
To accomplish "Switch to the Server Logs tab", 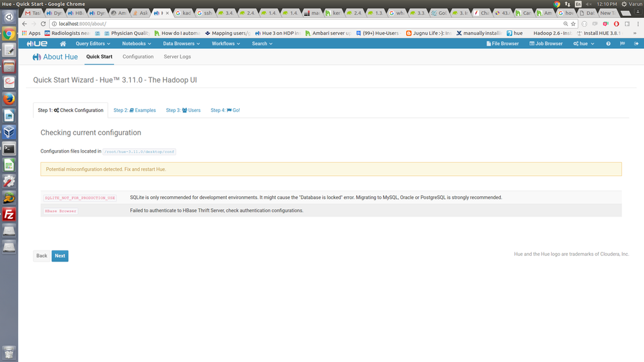I will 177,57.
